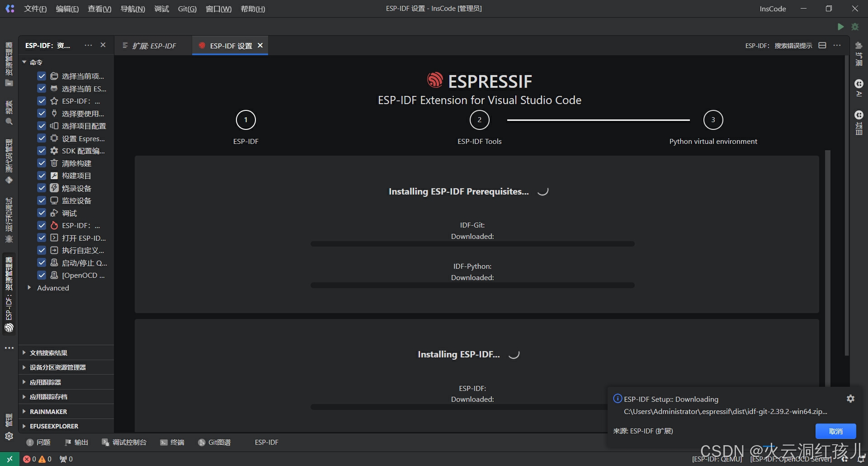Open ESP-IDF side panel more actions ellipsis
This screenshot has height=466, width=868.
pyautogui.click(x=88, y=45)
